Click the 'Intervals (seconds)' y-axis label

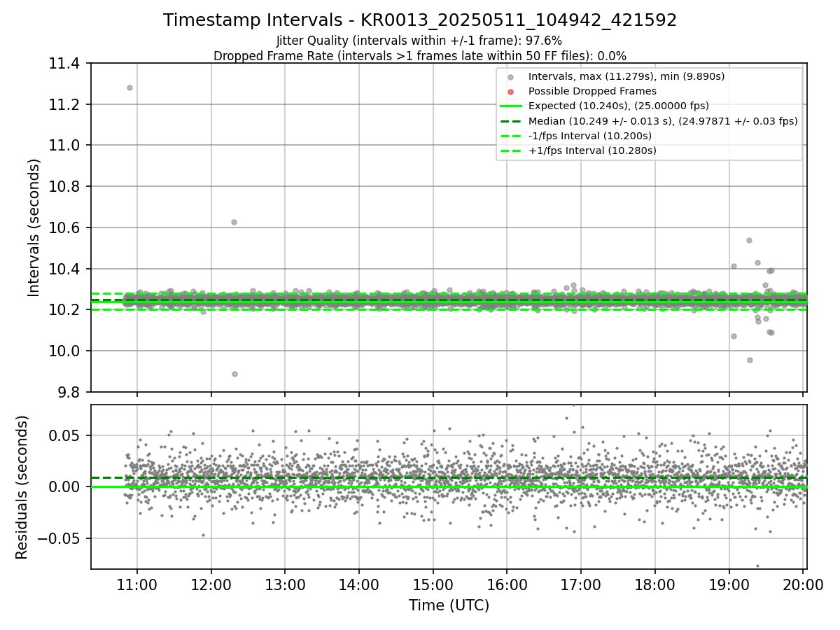pyautogui.click(x=34, y=227)
